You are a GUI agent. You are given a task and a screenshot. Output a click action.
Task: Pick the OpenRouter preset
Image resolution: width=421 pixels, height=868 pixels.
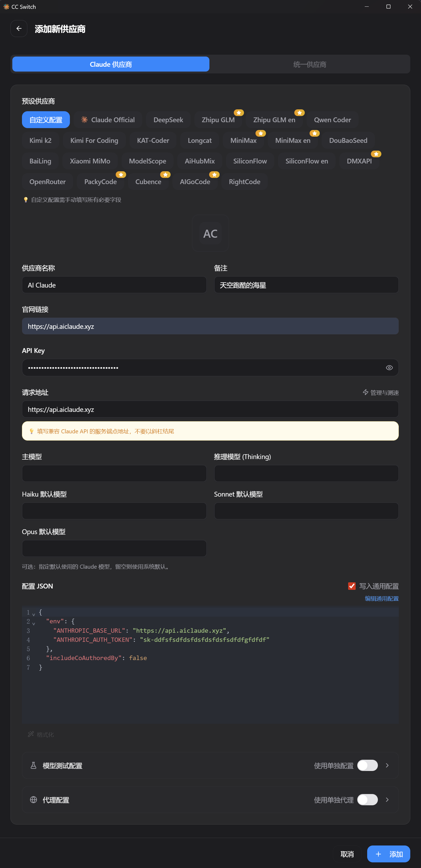pyautogui.click(x=47, y=182)
